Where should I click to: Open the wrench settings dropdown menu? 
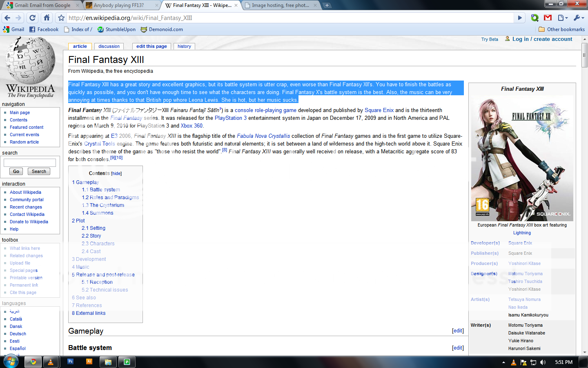tap(579, 18)
